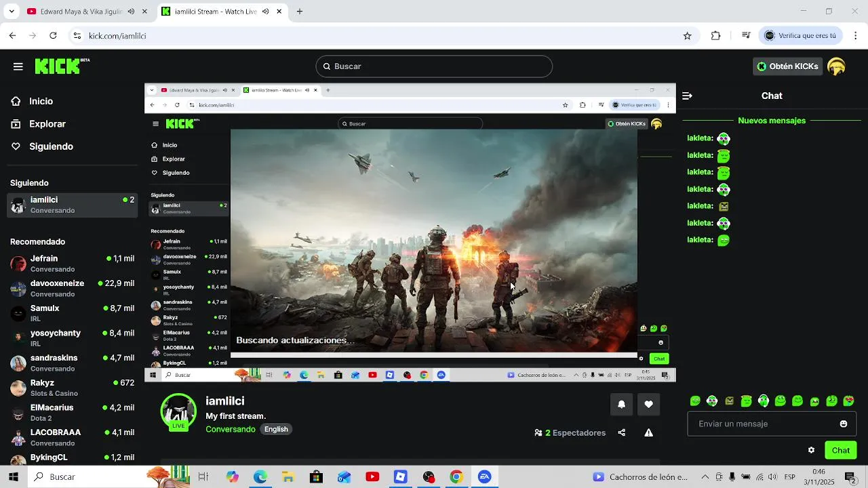This screenshot has height=488, width=868.
Task: Open ESP keyboard language selector
Action: pyautogui.click(x=790, y=476)
